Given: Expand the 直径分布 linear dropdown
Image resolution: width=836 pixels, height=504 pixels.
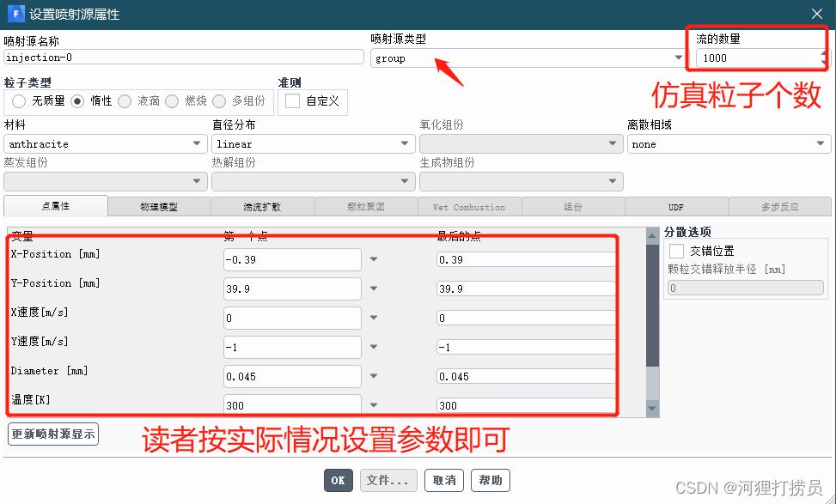Looking at the screenshot, I should click(x=313, y=144).
